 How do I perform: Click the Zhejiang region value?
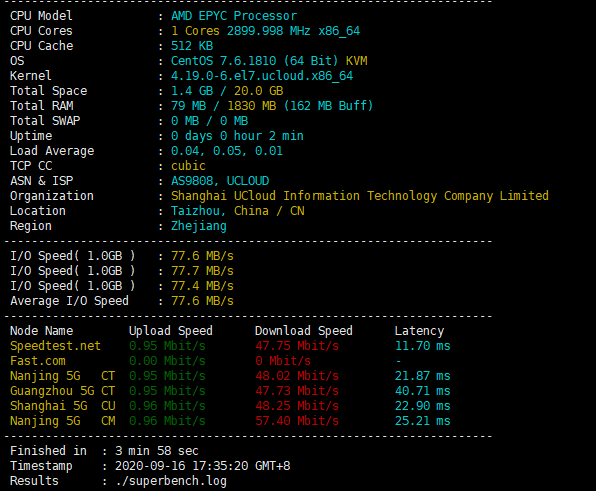199,226
